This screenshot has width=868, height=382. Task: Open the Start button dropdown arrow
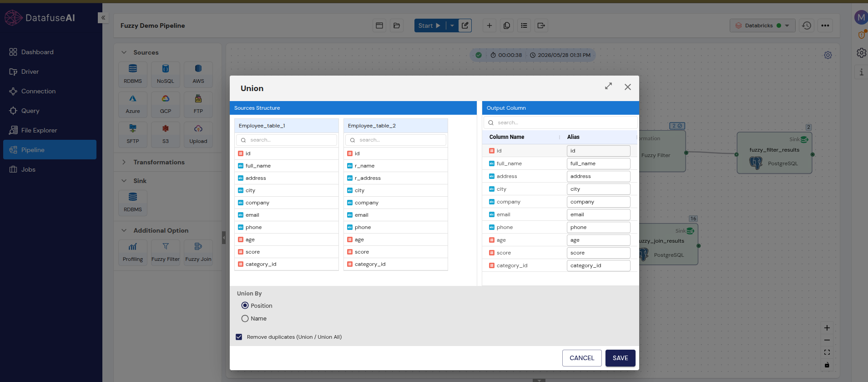[x=452, y=25]
